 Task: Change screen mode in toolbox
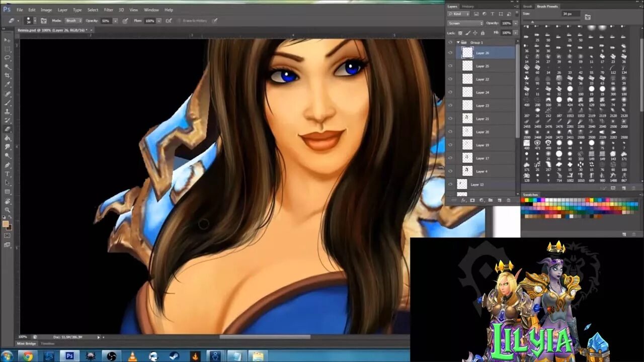7,245
